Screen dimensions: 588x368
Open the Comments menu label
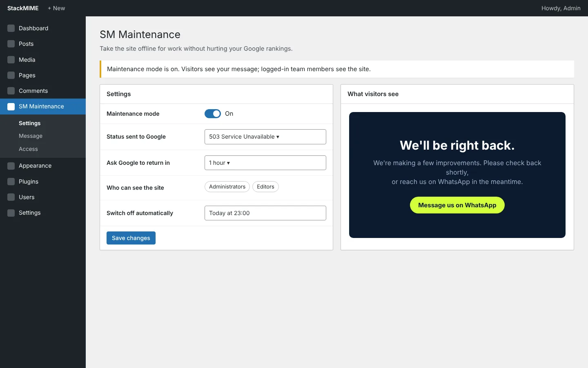[33, 91]
